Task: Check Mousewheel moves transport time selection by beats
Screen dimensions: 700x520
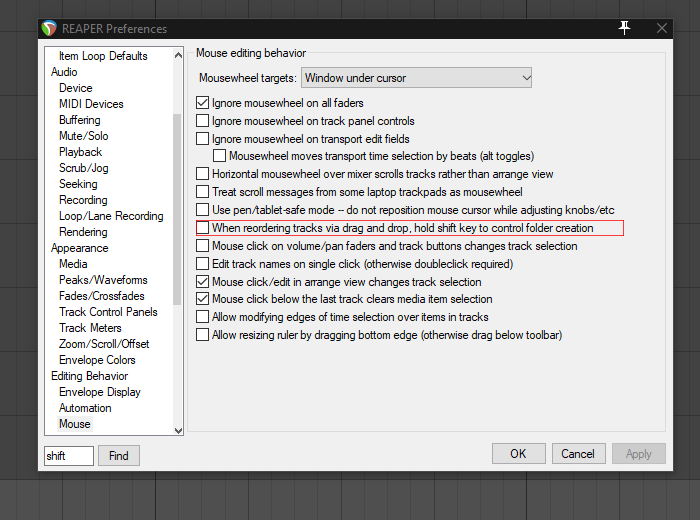Action: click(219, 156)
